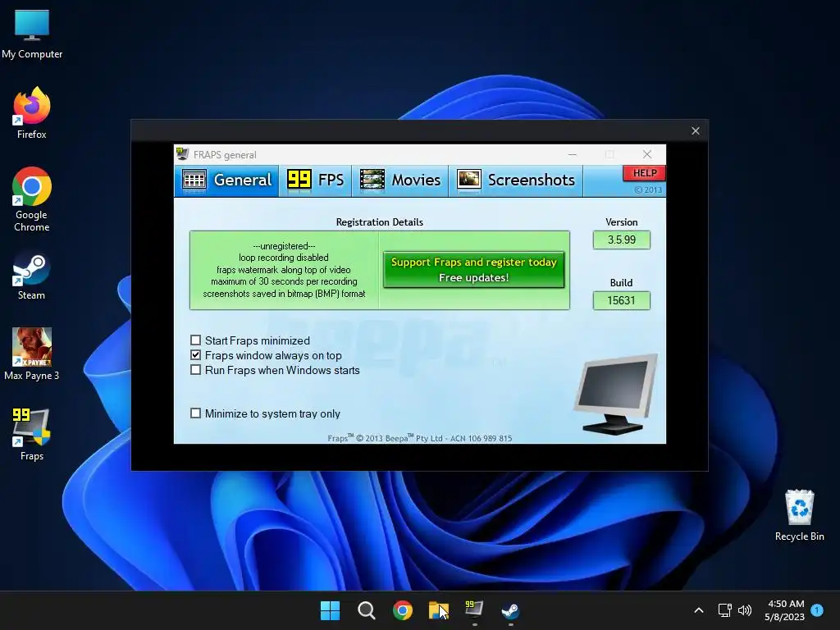Uncheck Fraps window always on top
The image size is (840, 630).
195,355
